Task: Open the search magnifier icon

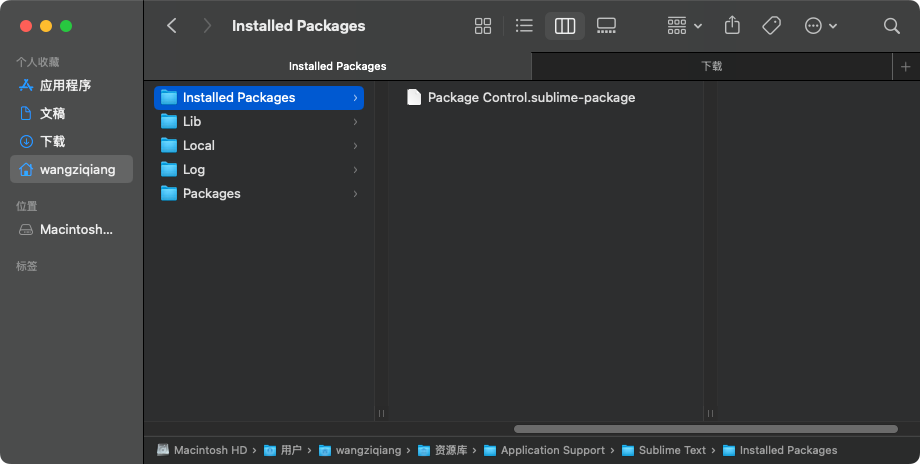Action: click(x=892, y=26)
